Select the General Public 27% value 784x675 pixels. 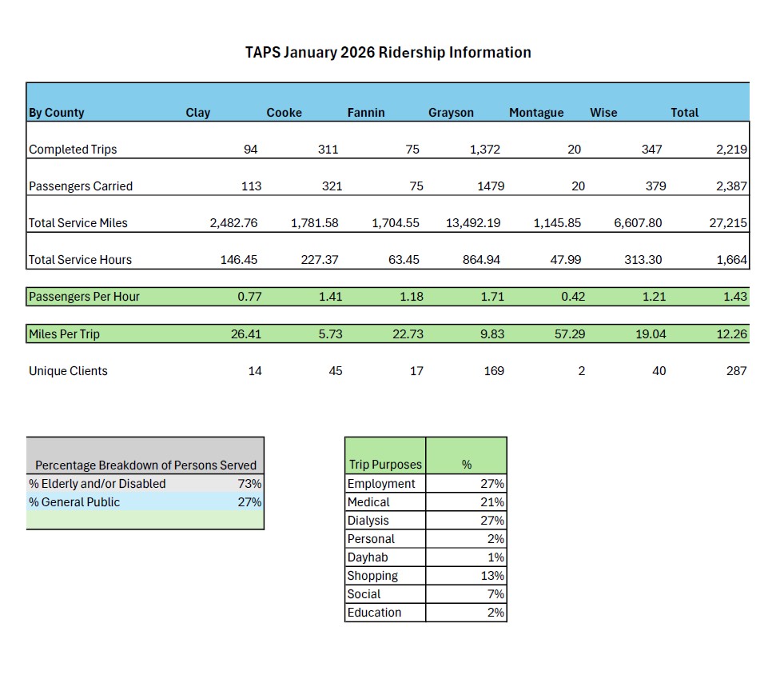(x=249, y=502)
